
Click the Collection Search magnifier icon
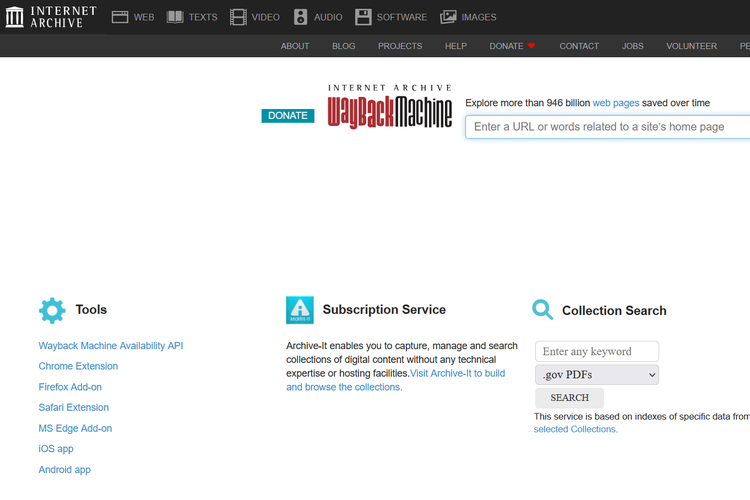pos(542,310)
